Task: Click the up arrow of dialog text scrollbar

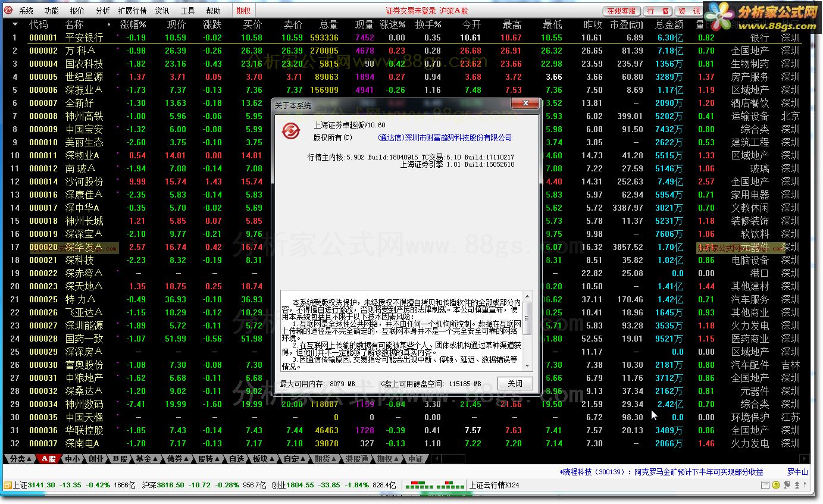Action: [x=527, y=296]
